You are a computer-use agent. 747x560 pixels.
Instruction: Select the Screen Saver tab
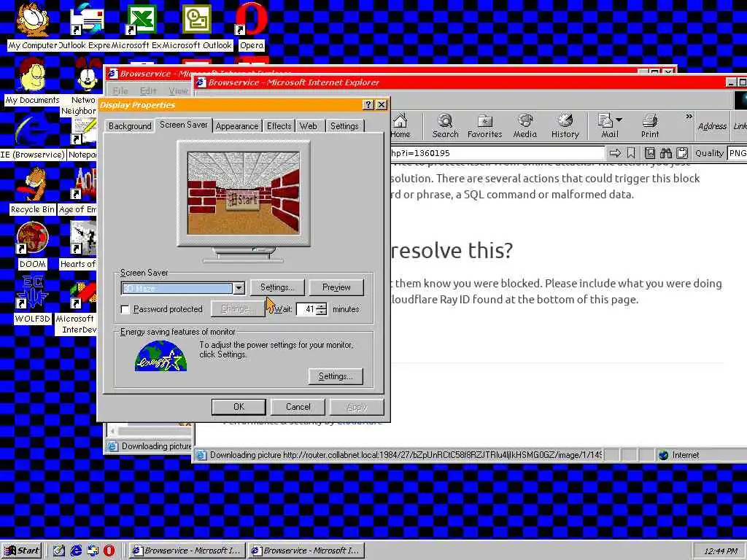tap(183, 125)
